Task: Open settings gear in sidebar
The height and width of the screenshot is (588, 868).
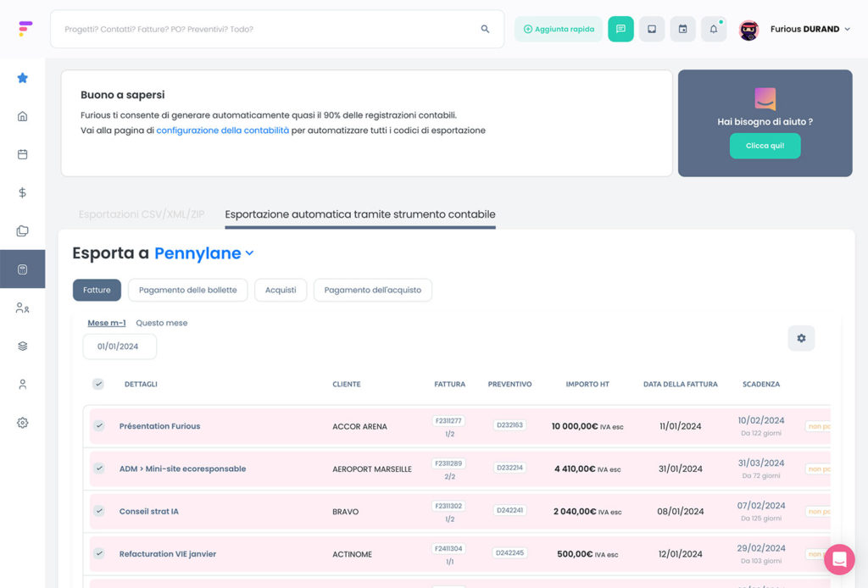Action: coord(23,423)
